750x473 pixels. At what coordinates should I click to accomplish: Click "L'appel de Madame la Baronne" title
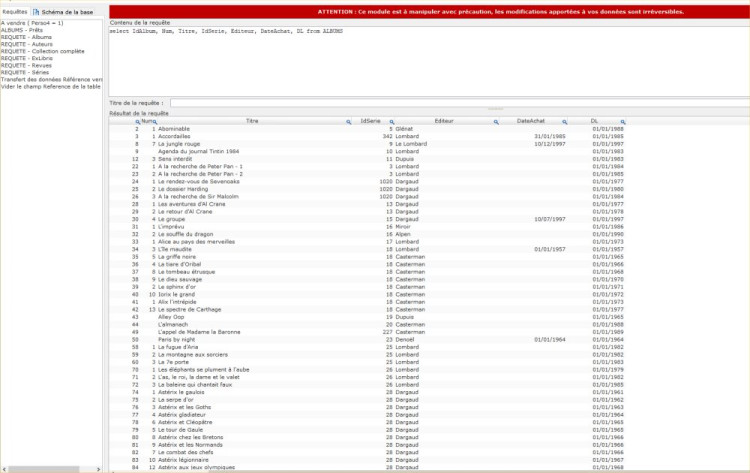pyautogui.click(x=199, y=332)
